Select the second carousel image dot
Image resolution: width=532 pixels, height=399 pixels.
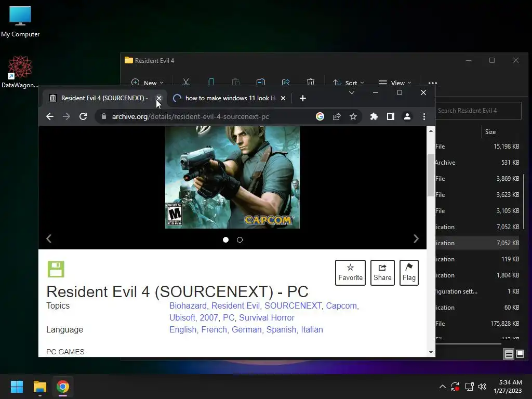click(x=240, y=240)
